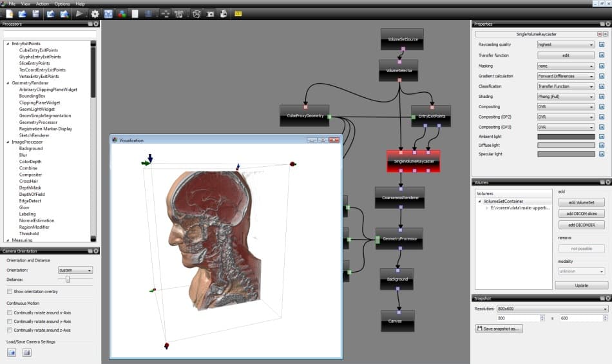Open the Raycasting quality dropdown
612x364 pixels.
tap(566, 45)
